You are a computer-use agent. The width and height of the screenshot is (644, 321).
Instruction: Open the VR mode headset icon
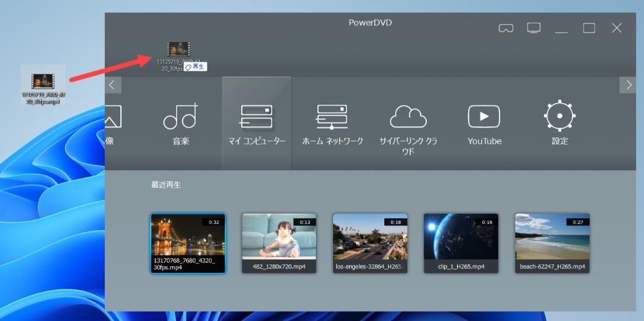[506, 28]
